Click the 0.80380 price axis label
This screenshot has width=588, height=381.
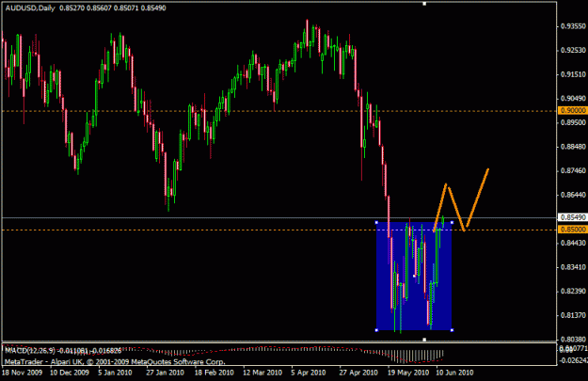click(x=573, y=339)
